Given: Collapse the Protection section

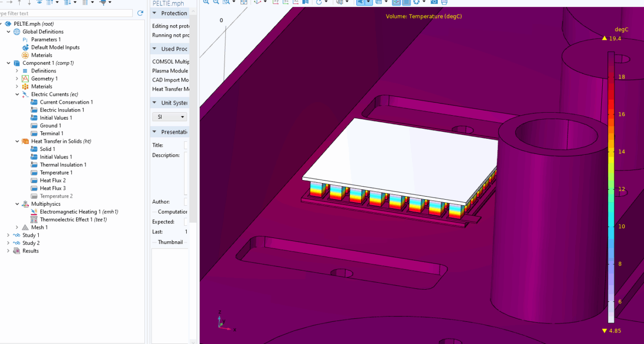Looking at the screenshot, I should pos(154,13).
